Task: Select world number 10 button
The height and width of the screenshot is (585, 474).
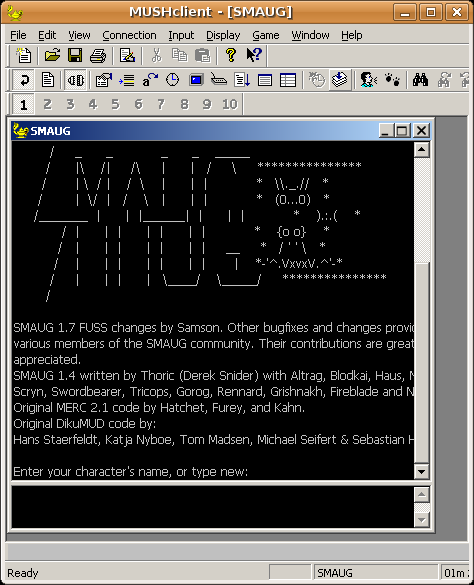Action: click(230, 104)
